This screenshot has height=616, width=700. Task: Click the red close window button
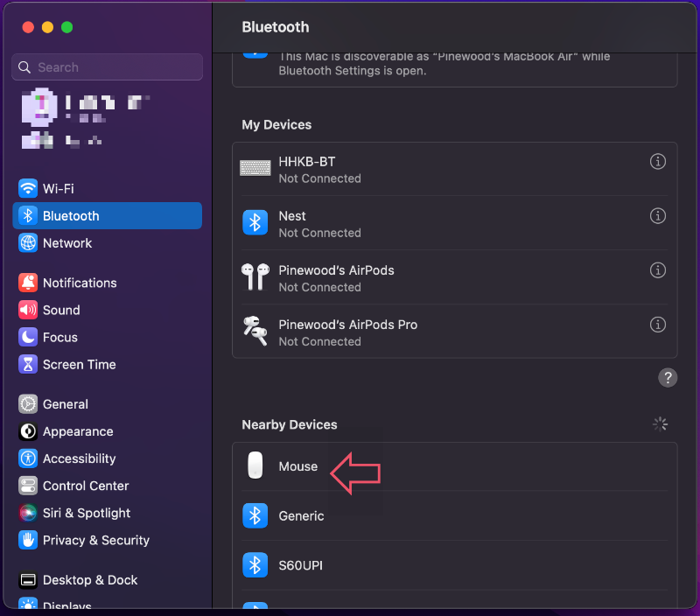click(x=28, y=27)
